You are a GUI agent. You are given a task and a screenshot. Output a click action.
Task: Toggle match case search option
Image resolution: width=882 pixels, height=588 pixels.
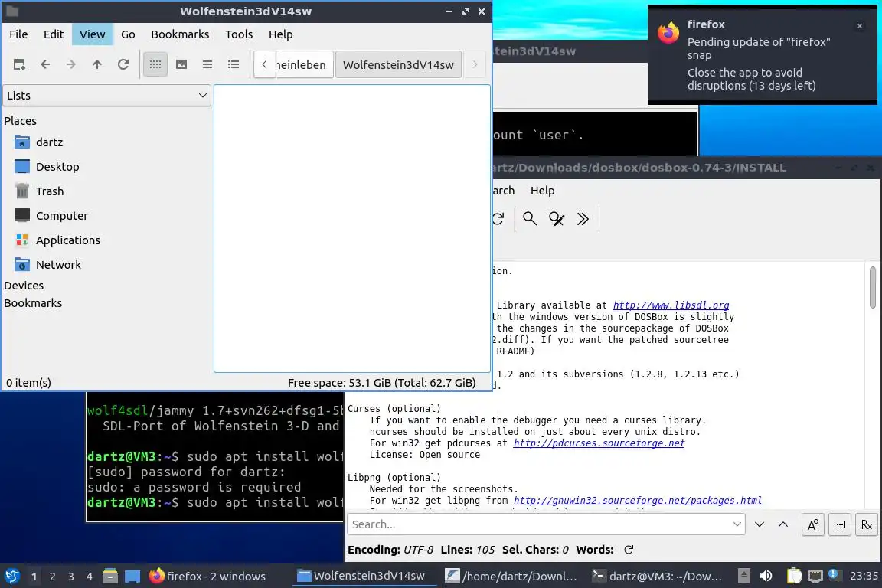[x=813, y=524]
